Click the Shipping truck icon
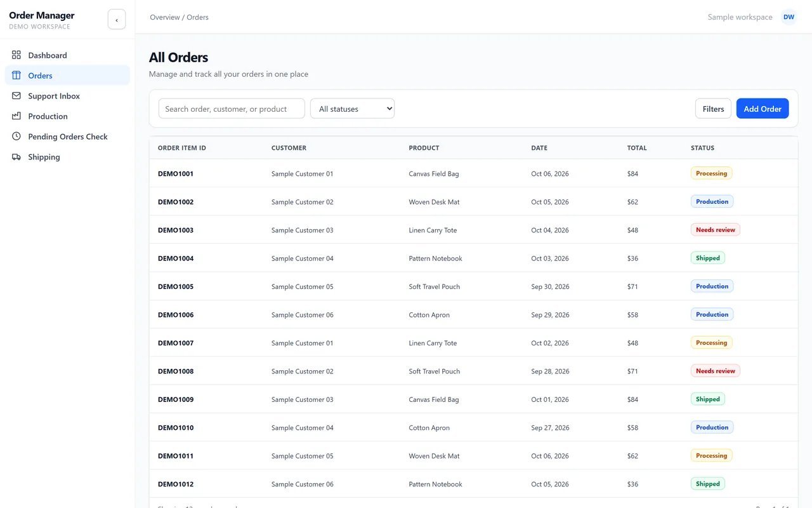The image size is (812, 508). tap(16, 157)
